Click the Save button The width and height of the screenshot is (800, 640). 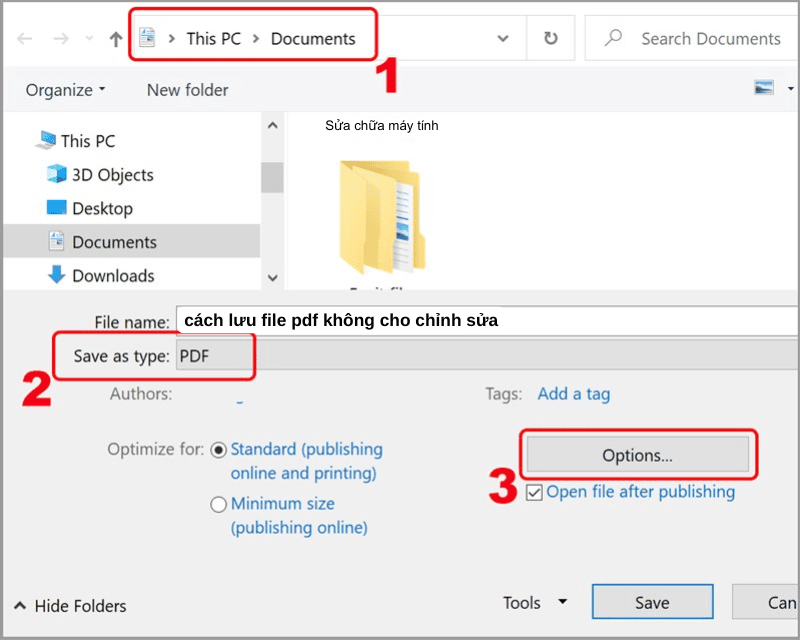tap(652, 602)
